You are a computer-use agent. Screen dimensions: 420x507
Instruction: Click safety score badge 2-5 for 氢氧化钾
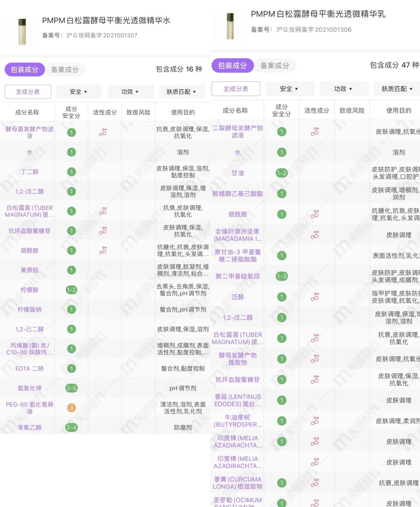tap(71, 388)
